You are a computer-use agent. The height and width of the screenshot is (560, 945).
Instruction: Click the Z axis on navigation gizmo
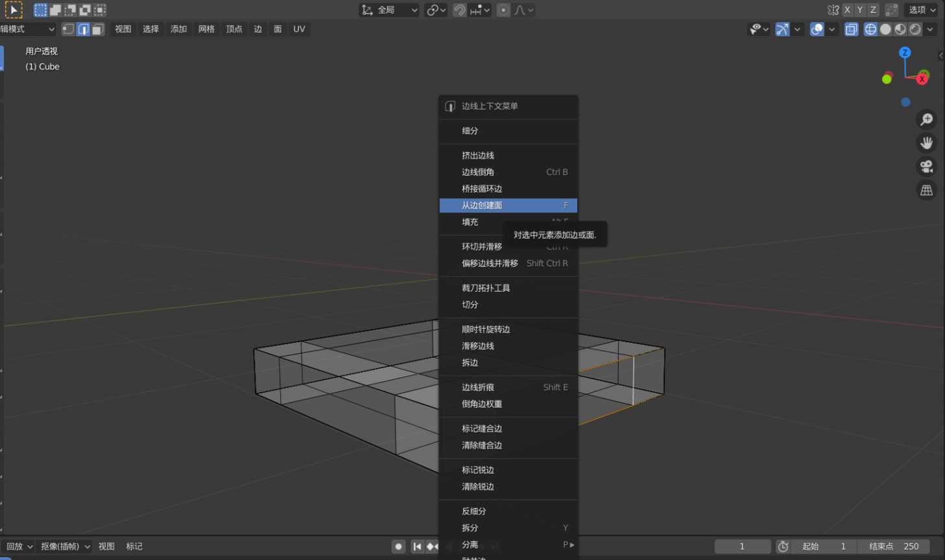pos(905,52)
